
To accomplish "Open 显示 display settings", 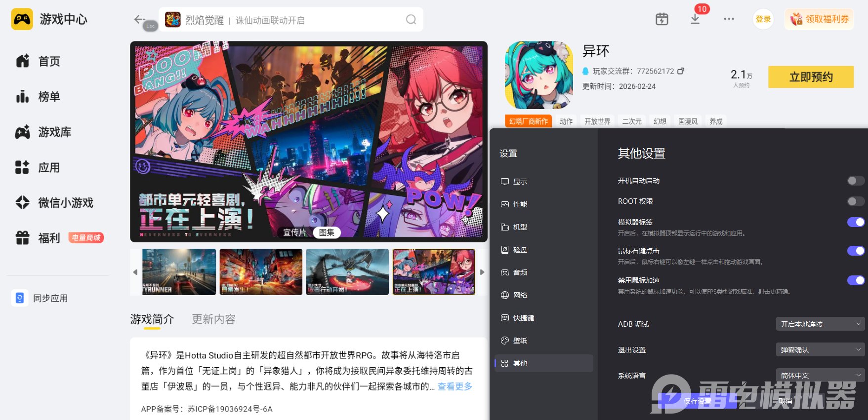I will pos(544,182).
